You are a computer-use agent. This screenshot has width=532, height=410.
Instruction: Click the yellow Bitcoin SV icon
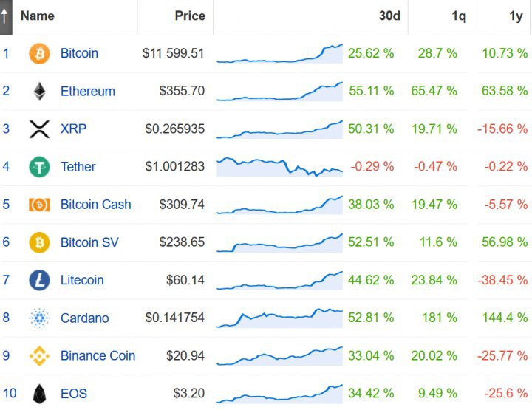(39, 242)
